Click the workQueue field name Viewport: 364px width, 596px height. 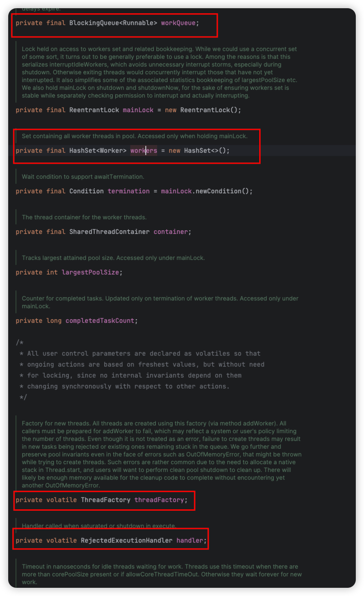click(x=178, y=23)
